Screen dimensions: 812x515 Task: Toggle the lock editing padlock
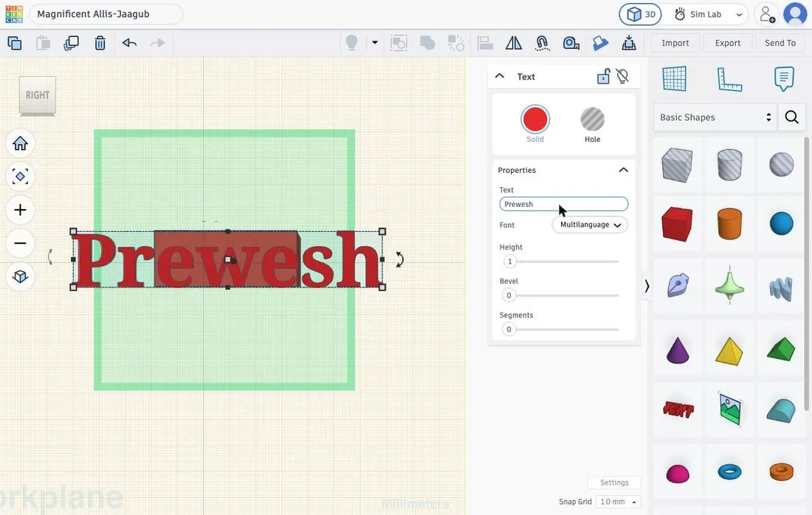click(x=603, y=77)
